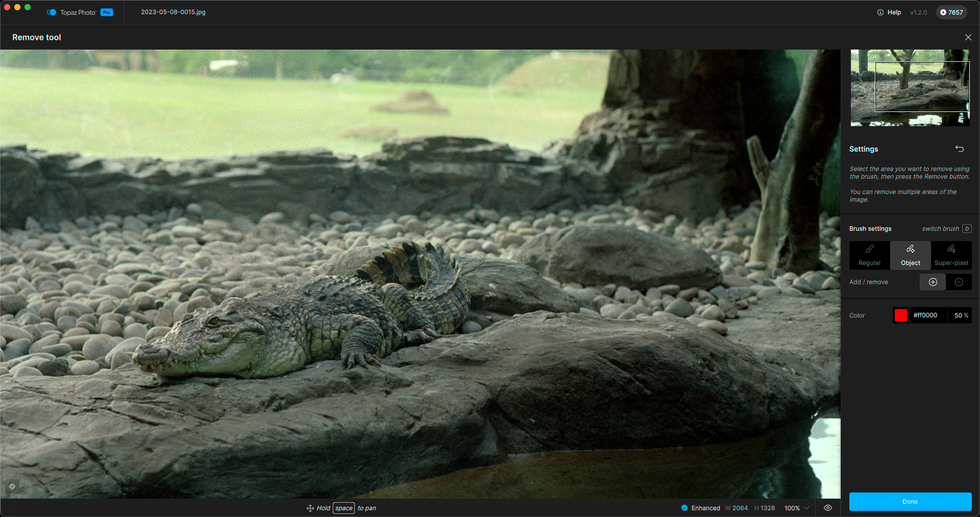Open the Help menu

click(x=889, y=12)
